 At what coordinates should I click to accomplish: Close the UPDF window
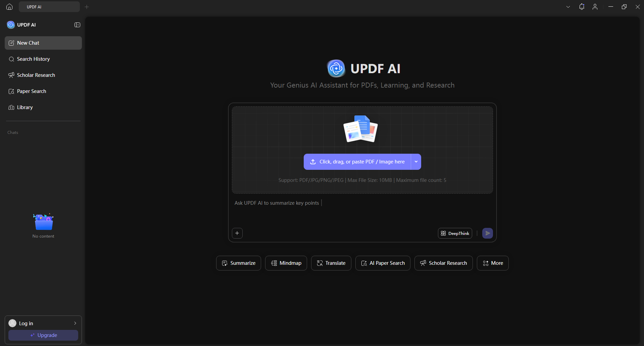click(x=638, y=7)
